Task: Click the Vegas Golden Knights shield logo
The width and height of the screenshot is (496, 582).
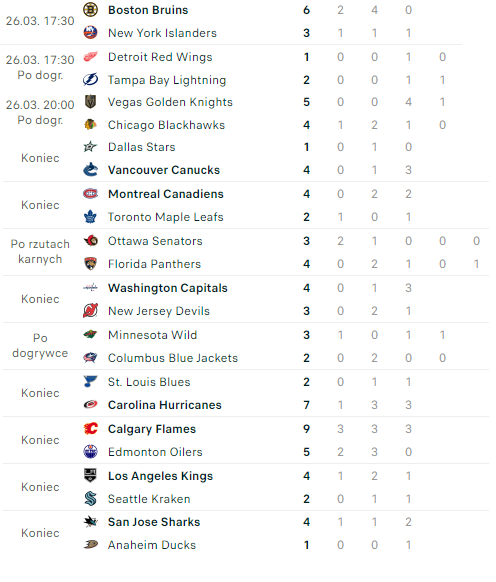Action: [x=90, y=102]
